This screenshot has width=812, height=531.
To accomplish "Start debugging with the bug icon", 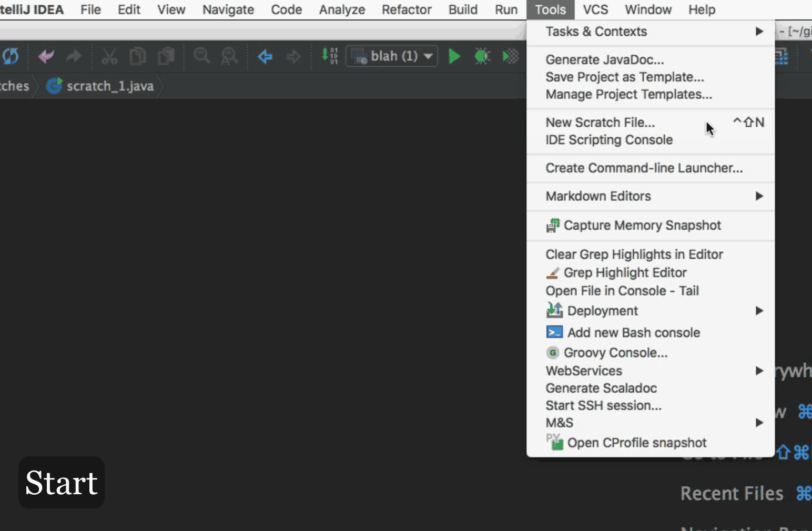I will 482,56.
